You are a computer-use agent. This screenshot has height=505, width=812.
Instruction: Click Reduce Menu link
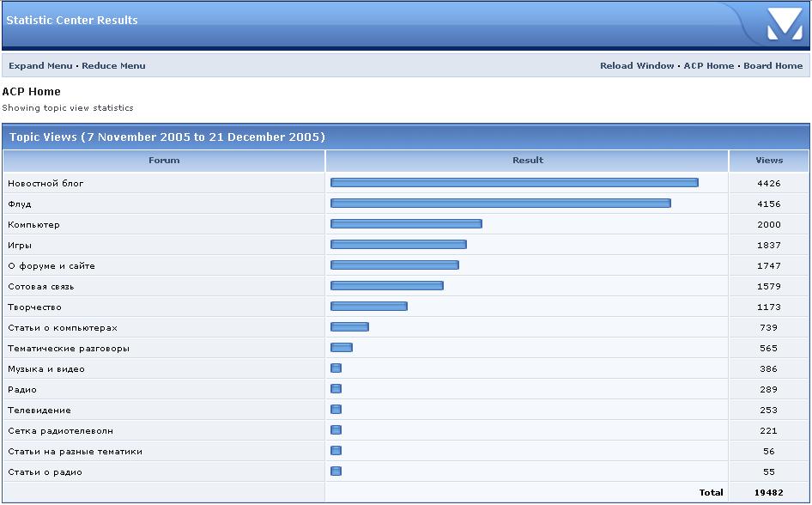tap(113, 66)
